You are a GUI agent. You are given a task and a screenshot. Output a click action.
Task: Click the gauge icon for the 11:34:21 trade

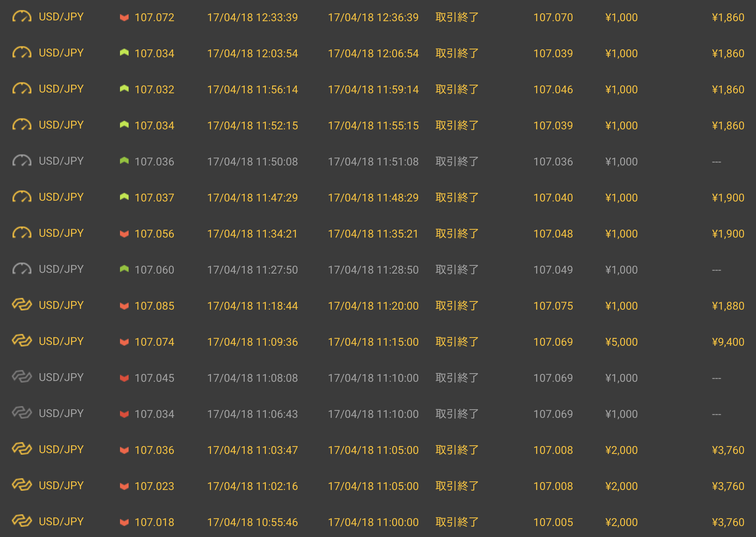(x=22, y=233)
